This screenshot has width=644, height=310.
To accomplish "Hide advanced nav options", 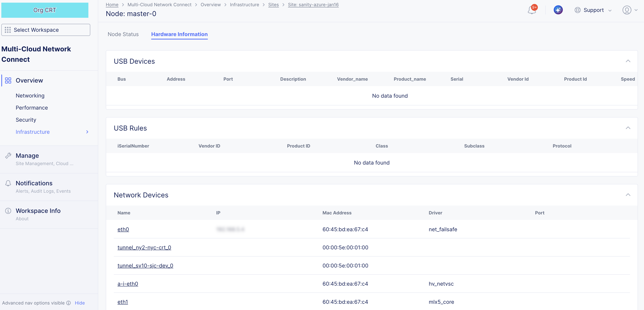I will click(79, 303).
